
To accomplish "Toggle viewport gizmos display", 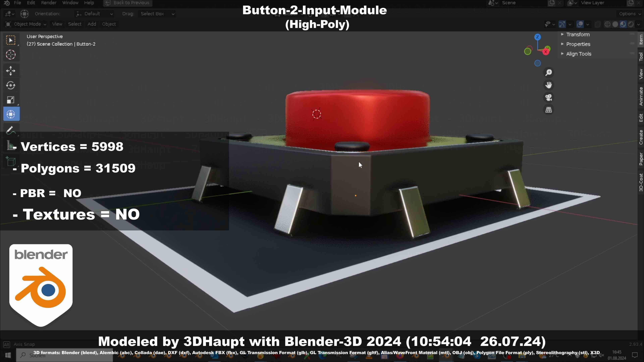I will 562,24.
